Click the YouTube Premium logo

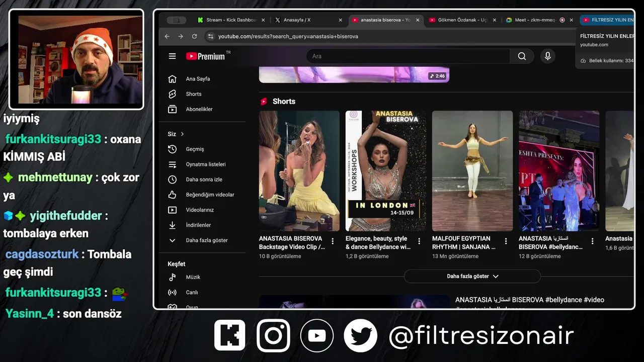click(x=205, y=56)
